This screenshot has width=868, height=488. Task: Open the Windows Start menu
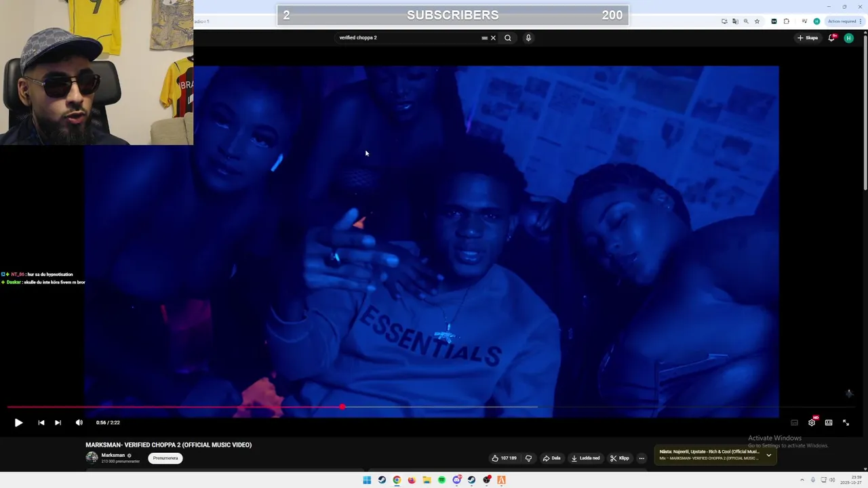[x=367, y=480]
